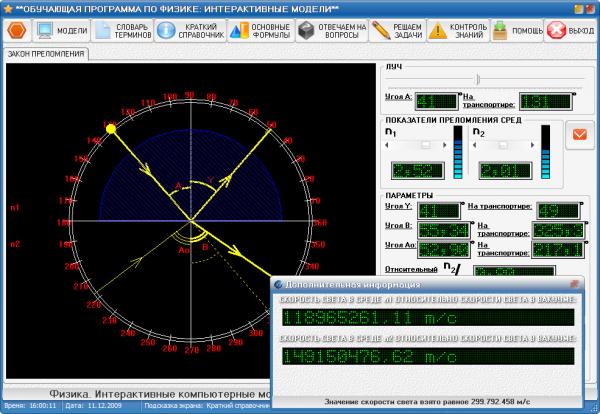Click Угол Y На транспортире value 49
Viewport: 600px width, 414px height.
(x=558, y=210)
